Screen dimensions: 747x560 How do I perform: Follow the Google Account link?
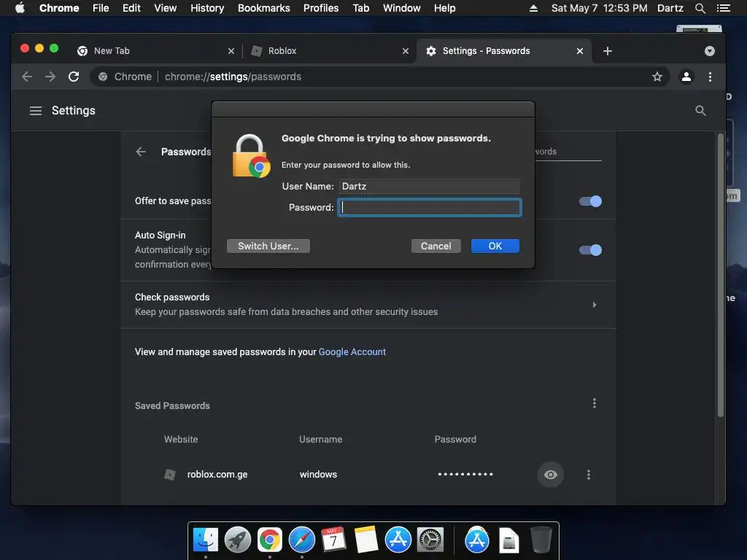352,352
